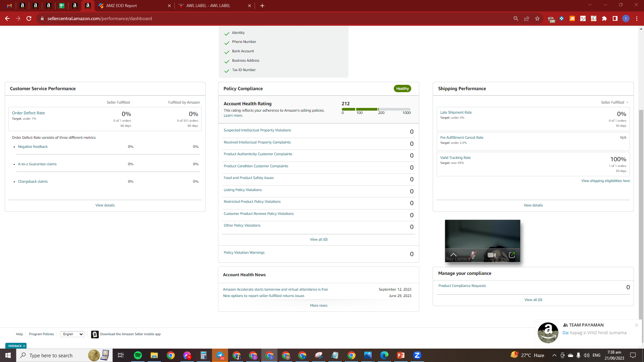Open Pre-fulfillment Cancel Rate metric
Screen dimensions: 644x362
point(462,138)
